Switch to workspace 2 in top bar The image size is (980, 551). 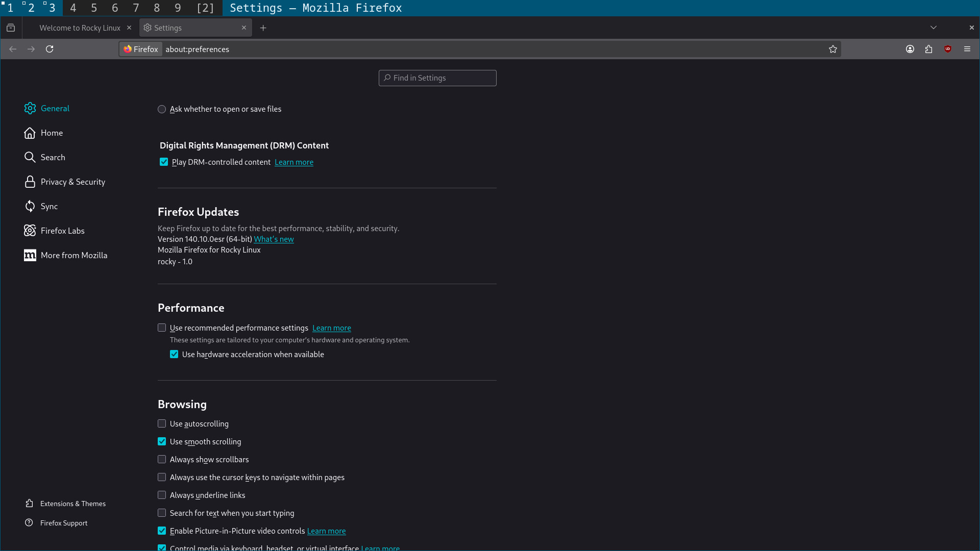(31, 8)
